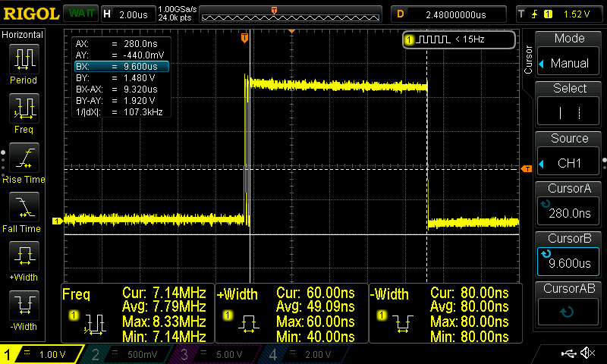Select the Rise Time measurement icon
607x364 pixels.
pyautogui.click(x=24, y=162)
